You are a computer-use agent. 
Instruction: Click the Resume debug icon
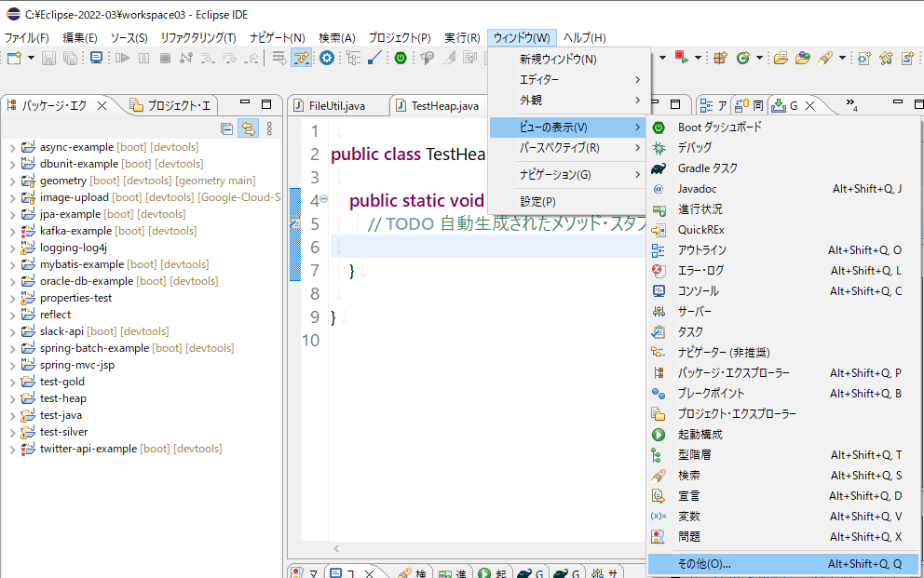tap(122, 58)
